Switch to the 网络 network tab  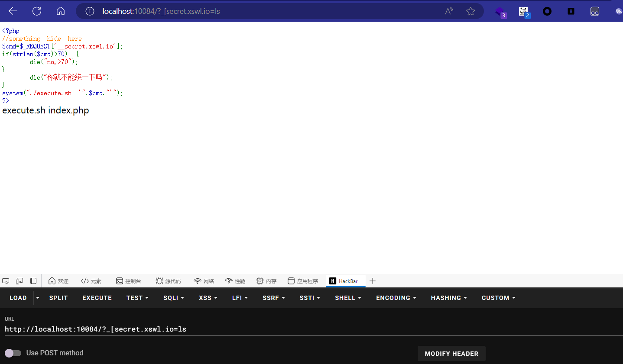(x=204, y=281)
